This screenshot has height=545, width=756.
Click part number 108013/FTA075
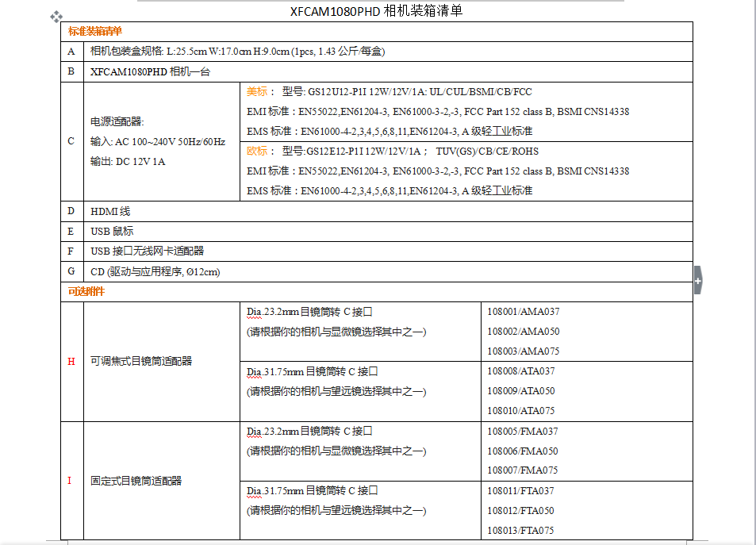[x=520, y=530]
